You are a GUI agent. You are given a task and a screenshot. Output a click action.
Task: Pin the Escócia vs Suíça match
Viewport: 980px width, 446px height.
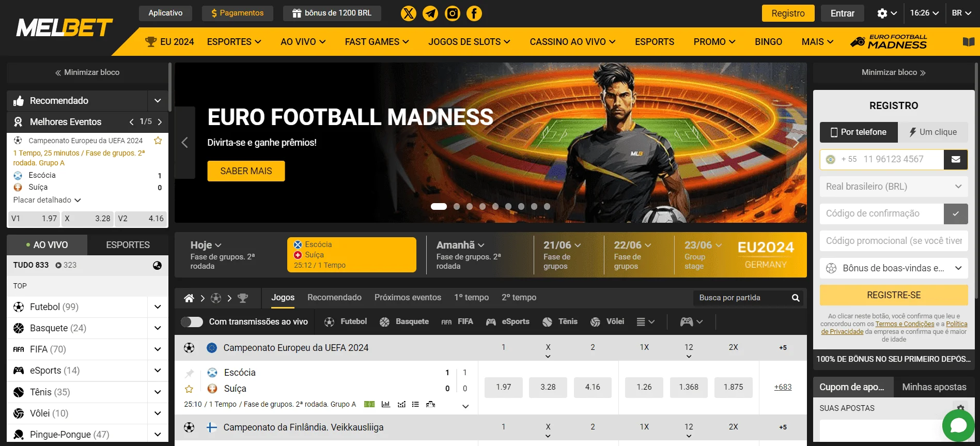coord(190,373)
